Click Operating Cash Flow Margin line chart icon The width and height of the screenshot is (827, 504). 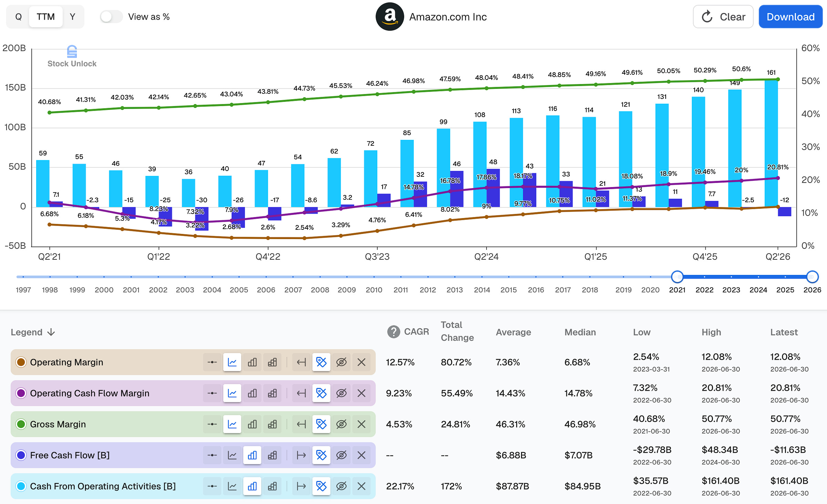232,393
